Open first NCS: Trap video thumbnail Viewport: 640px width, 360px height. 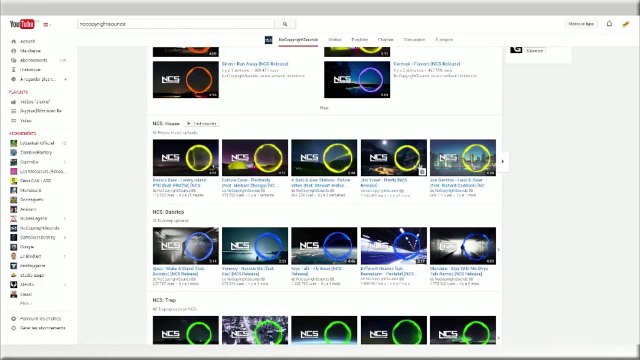point(186,330)
